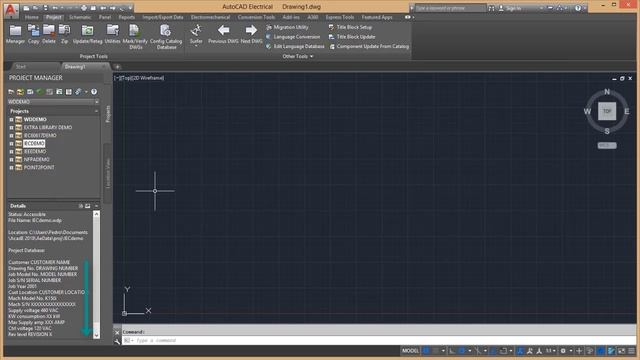This screenshot has width=640, height=360.
Task: Expand the EXTRA LIBRARY DEMO node
Action: [x=11, y=128]
